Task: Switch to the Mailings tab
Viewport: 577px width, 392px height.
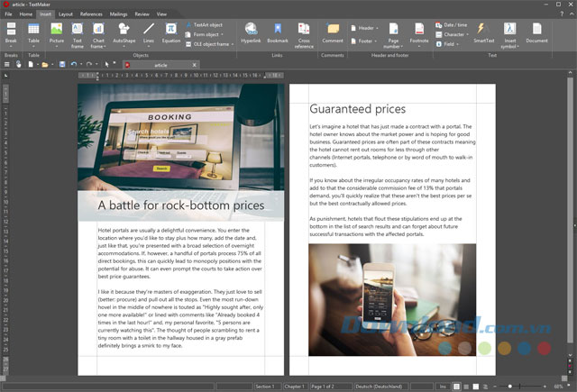Action: coord(117,14)
